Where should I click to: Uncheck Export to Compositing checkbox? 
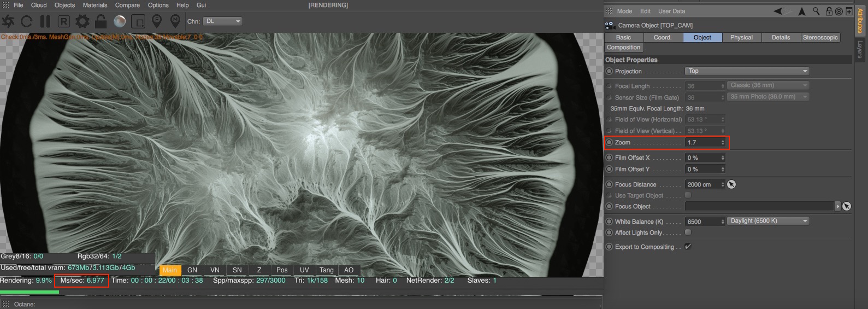[x=688, y=247]
